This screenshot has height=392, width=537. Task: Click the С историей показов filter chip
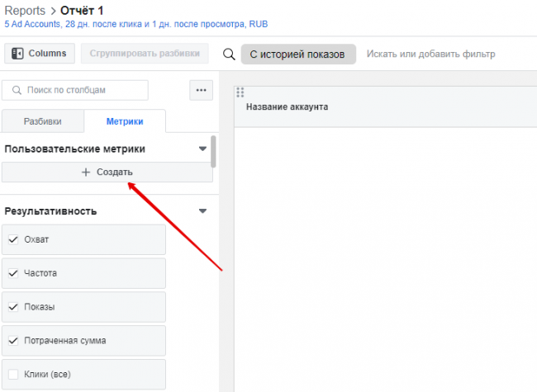[x=297, y=54]
